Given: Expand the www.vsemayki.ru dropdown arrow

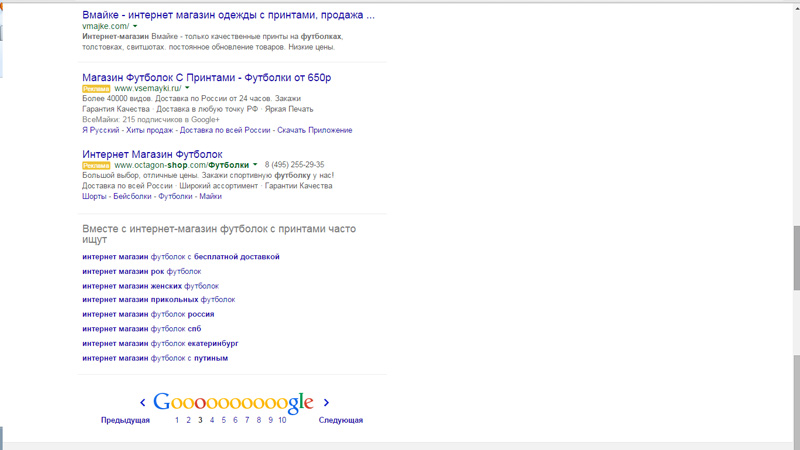Looking at the screenshot, I should pyautogui.click(x=187, y=88).
